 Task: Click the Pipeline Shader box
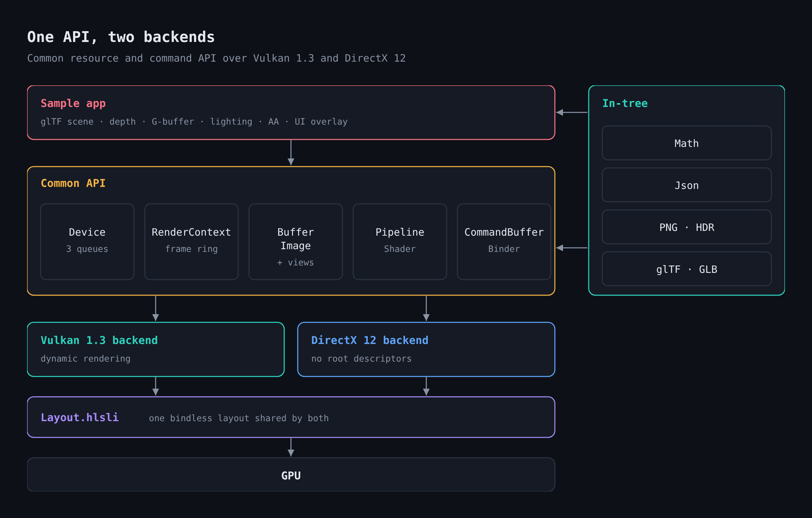coord(400,242)
